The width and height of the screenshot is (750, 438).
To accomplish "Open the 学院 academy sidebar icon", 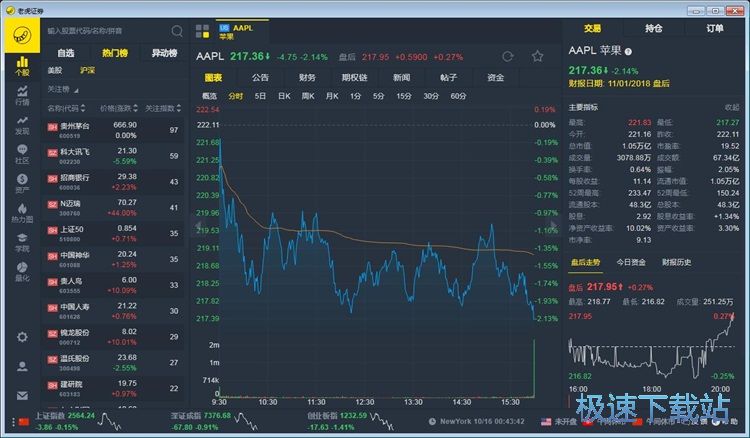I will click(21, 242).
